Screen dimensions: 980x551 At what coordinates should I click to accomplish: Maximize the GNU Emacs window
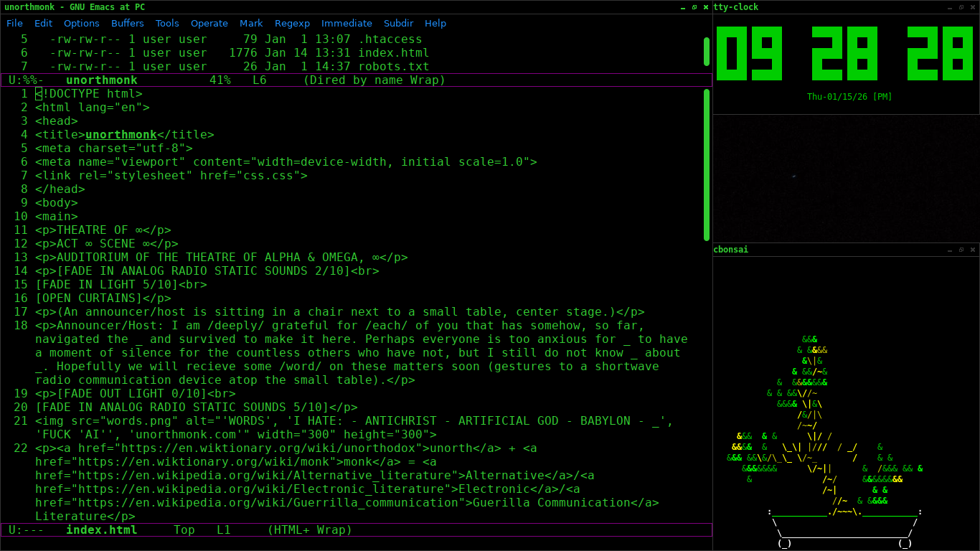tap(694, 7)
